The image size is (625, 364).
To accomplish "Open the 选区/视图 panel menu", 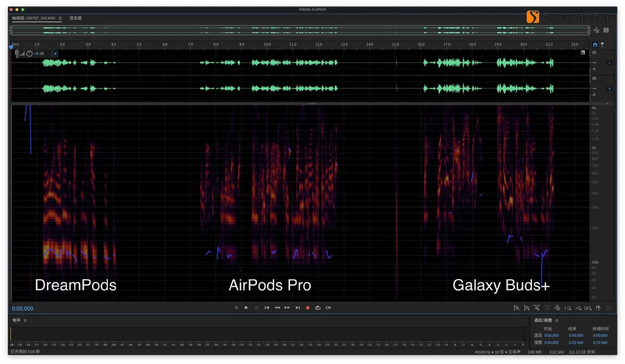I will click(556, 320).
